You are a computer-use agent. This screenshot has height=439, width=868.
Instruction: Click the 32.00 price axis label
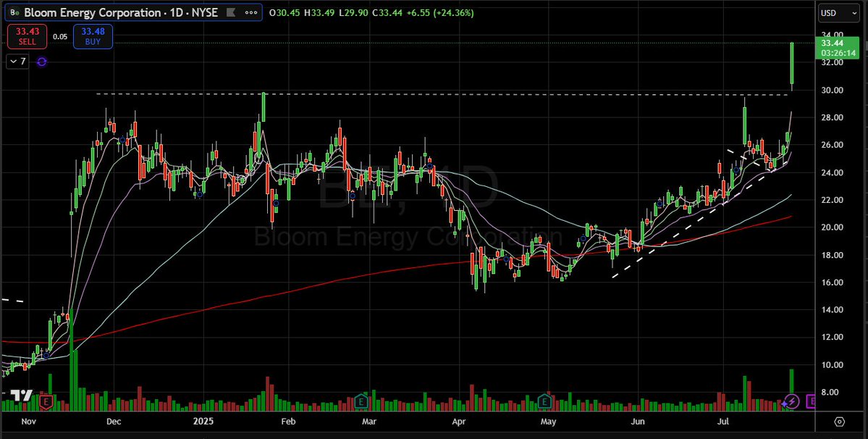click(832, 62)
